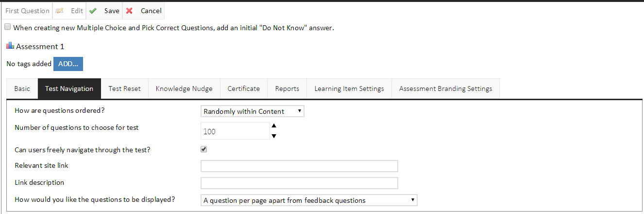Select the Certificate tab

click(x=243, y=89)
